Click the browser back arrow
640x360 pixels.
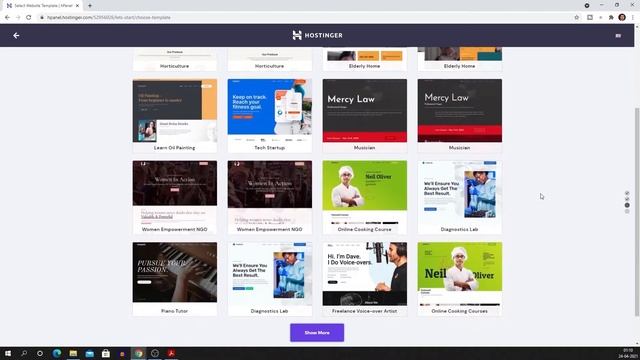pos(7,18)
